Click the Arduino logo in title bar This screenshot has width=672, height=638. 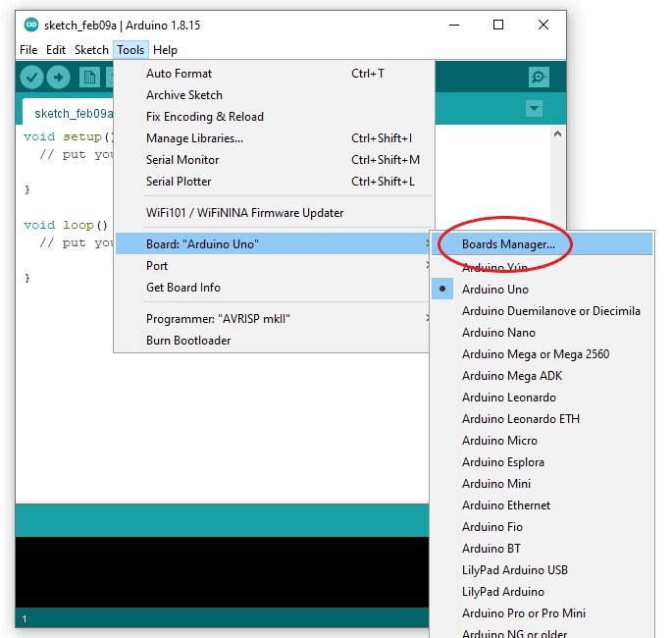click(31, 25)
